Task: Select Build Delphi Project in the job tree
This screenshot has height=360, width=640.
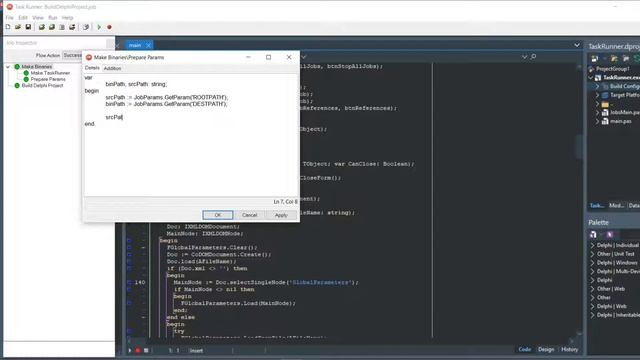Action: pyautogui.click(x=42, y=86)
